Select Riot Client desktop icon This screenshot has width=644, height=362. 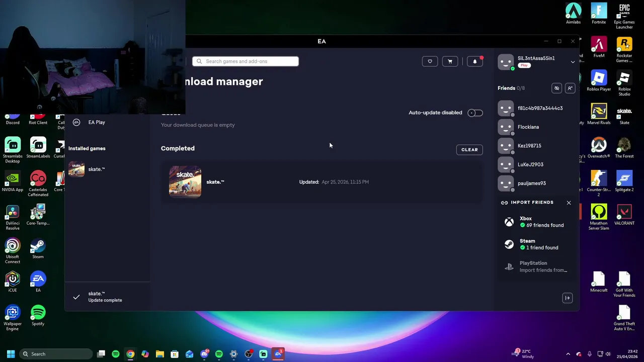pos(38,120)
